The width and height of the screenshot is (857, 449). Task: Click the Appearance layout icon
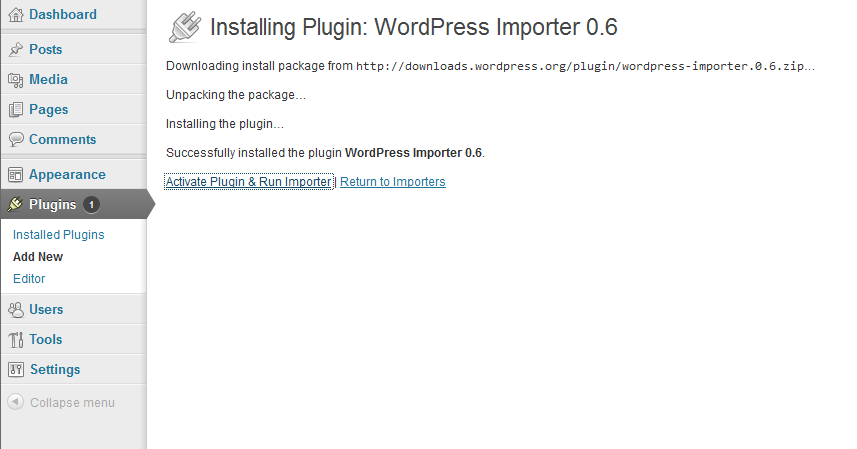(x=16, y=175)
